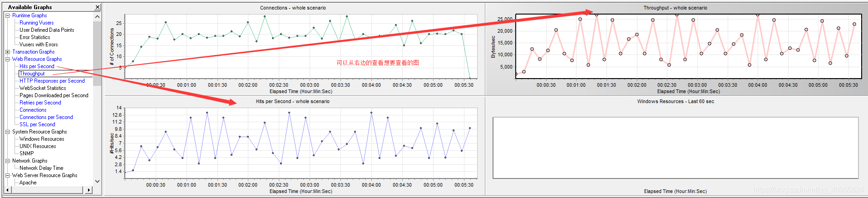
Task: Activate the Hits per Second graph pane
Action: point(295,146)
